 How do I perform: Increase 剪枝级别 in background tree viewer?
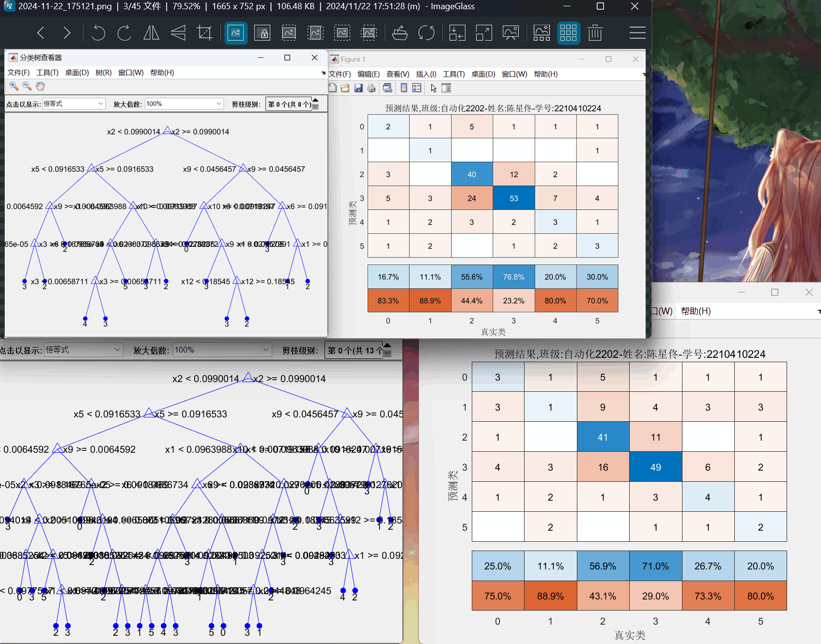[387, 346]
